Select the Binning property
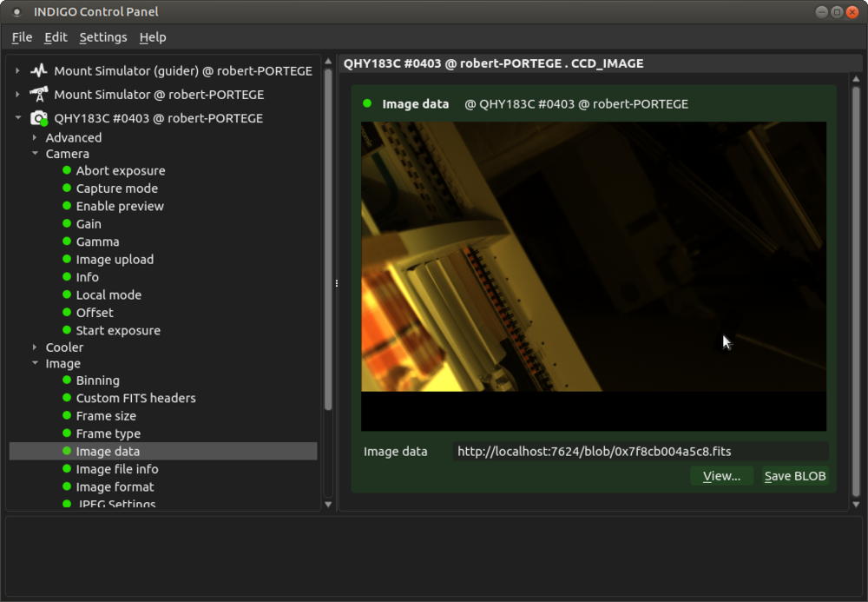The image size is (868, 602). pos(97,380)
